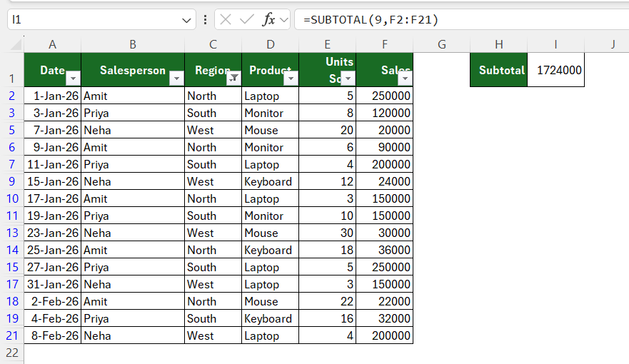Select date cell 8-Feb-26
The width and height of the screenshot is (629, 364).
click(53, 336)
